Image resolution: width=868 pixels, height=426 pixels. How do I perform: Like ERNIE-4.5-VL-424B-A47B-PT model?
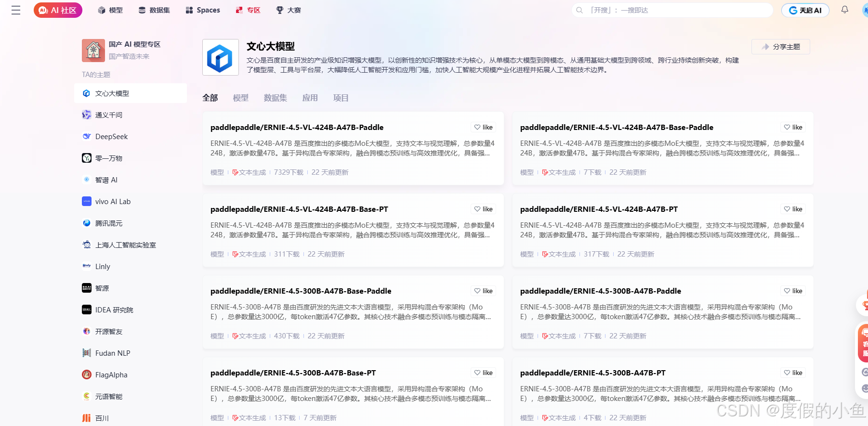point(793,209)
